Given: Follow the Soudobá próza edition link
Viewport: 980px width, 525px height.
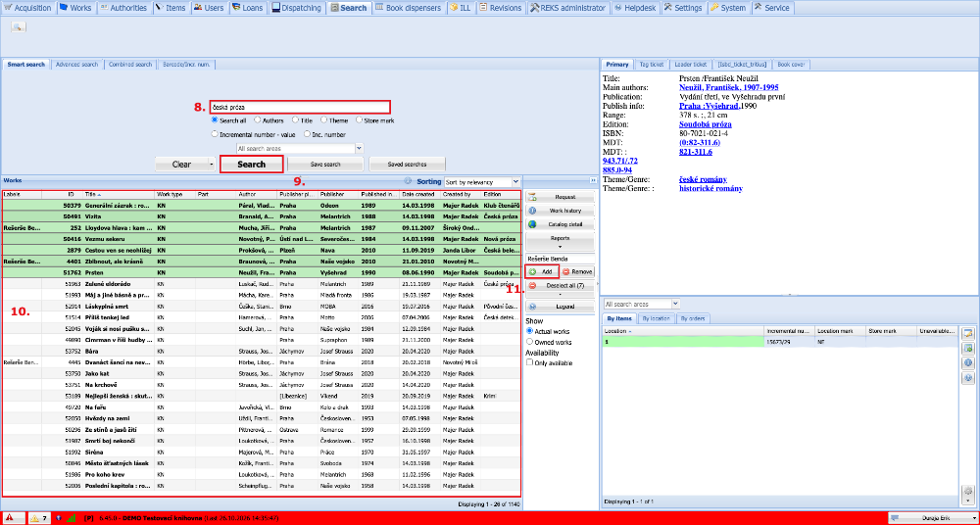Looking at the screenshot, I should coord(706,124).
